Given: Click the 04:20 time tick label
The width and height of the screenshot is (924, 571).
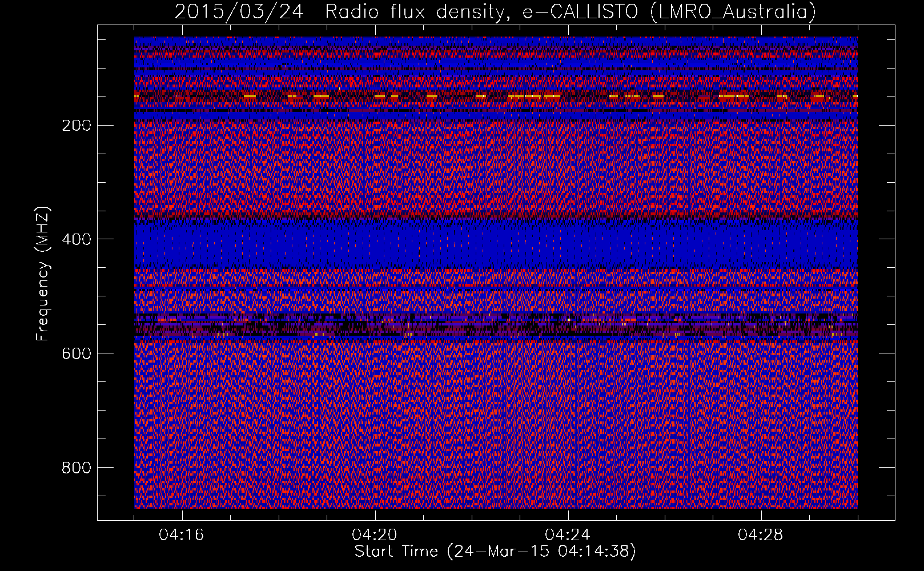Looking at the screenshot, I should 375,535.
